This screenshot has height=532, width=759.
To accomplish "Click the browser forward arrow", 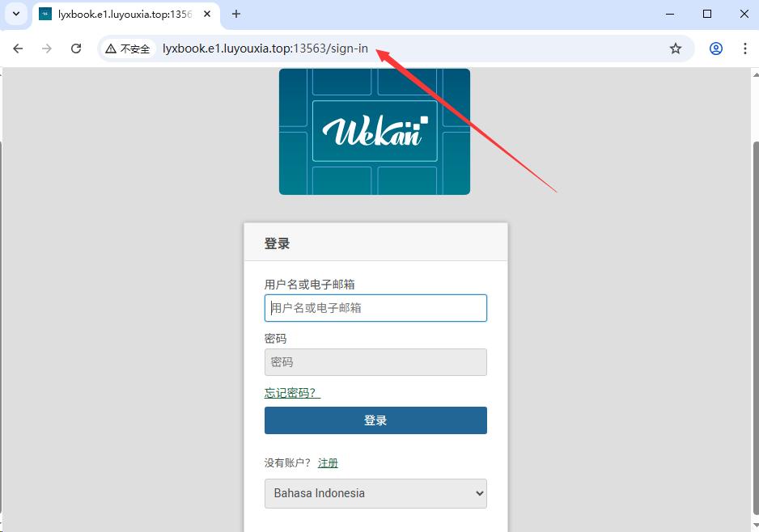I will point(46,49).
